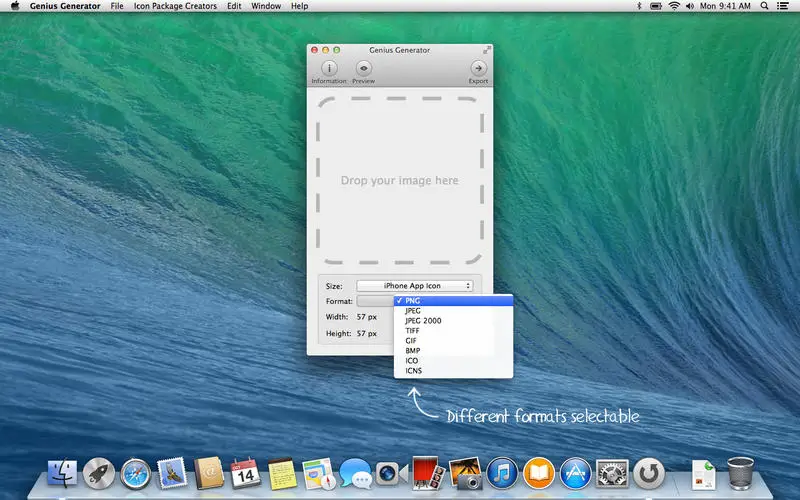
Task: Click the yellow minimize window button
Action: coord(326,50)
